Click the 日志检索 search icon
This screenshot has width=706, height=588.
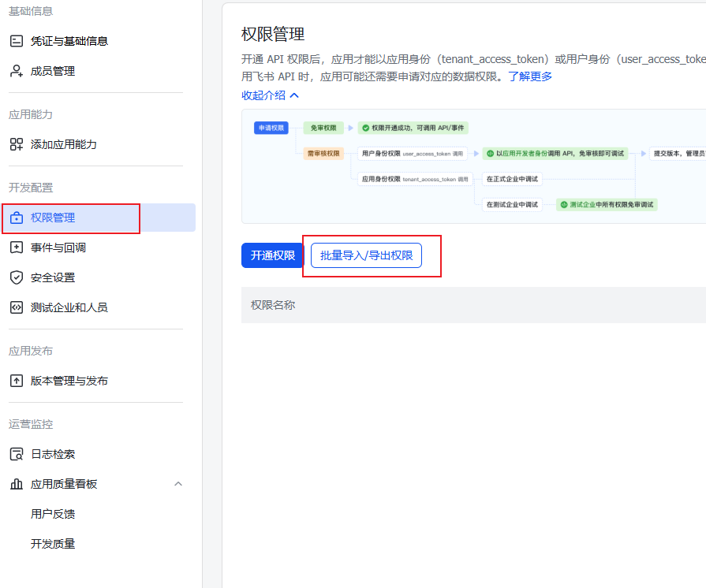point(17,454)
